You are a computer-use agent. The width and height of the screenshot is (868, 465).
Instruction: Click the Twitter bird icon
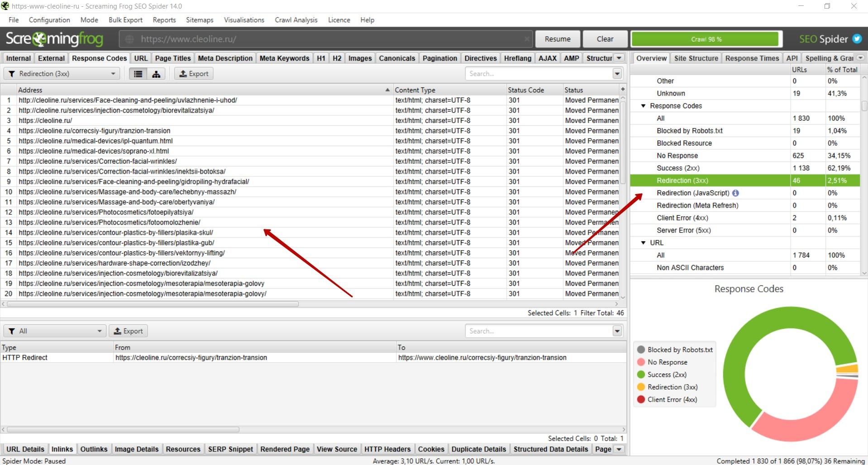click(x=857, y=39)
